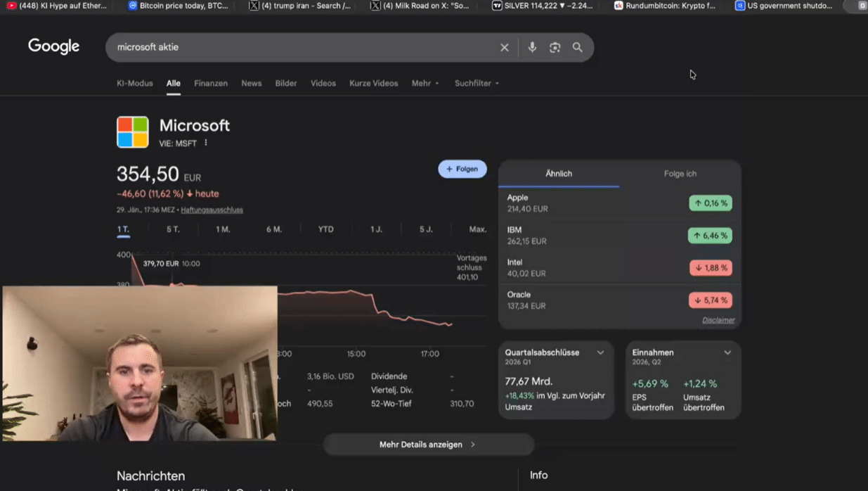868x491 pixels.
Task: Show the Bilder results tab
Action: [x=285, y=83]
